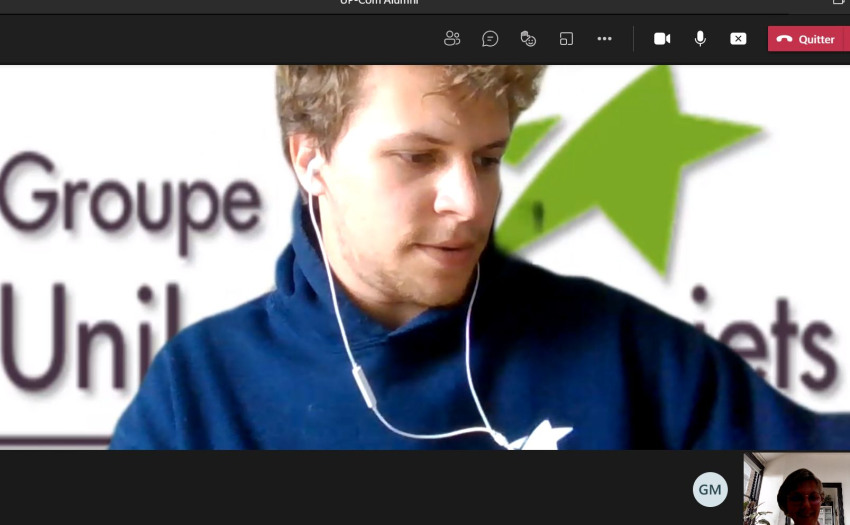Open the raise hand and reactions icon
The image size is (850, 525).
coord(528,39)
